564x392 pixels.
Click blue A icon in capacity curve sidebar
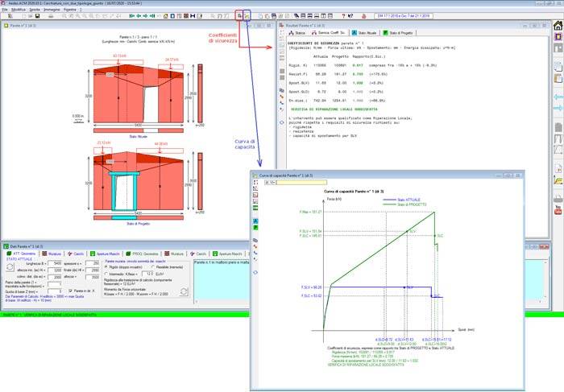coord(255,221)
